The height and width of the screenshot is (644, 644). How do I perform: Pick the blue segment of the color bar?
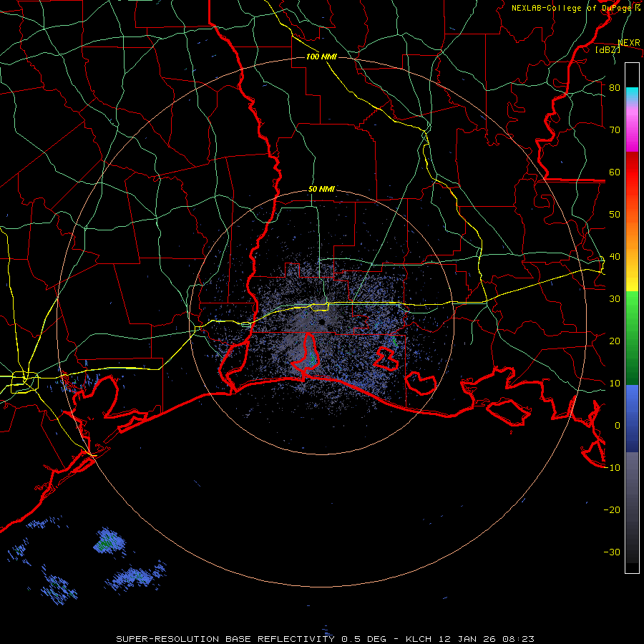tap(632, 419)
